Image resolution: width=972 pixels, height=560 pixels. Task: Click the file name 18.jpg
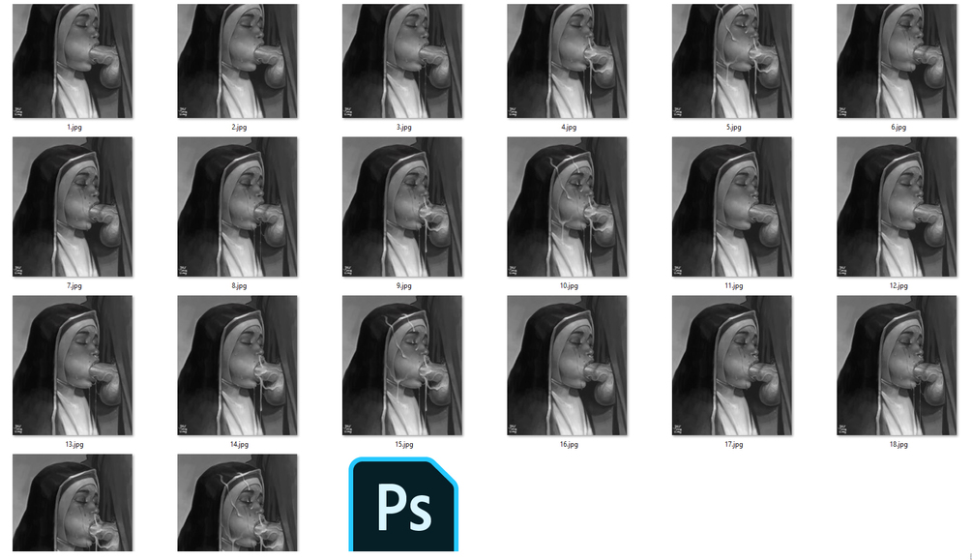(x=898, y=445)
